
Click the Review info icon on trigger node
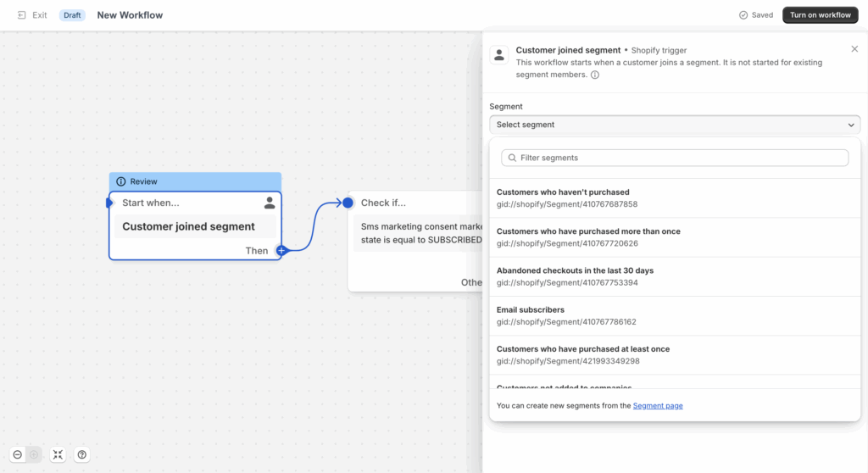tap(120, 181)
